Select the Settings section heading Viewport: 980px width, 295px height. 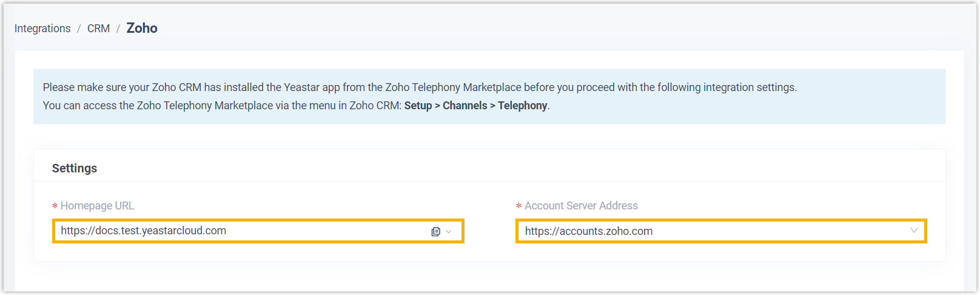tap(75, 168)
